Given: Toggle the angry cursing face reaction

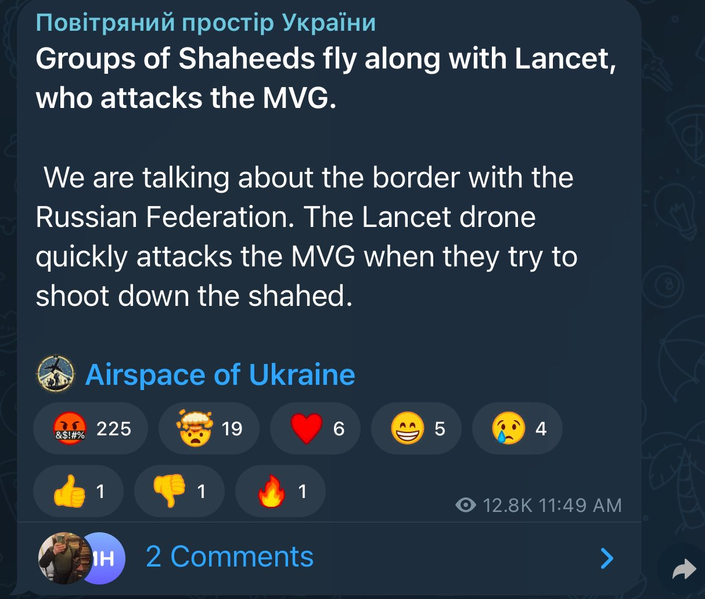Looking at the screenshot, I should (x=96, y=429).
